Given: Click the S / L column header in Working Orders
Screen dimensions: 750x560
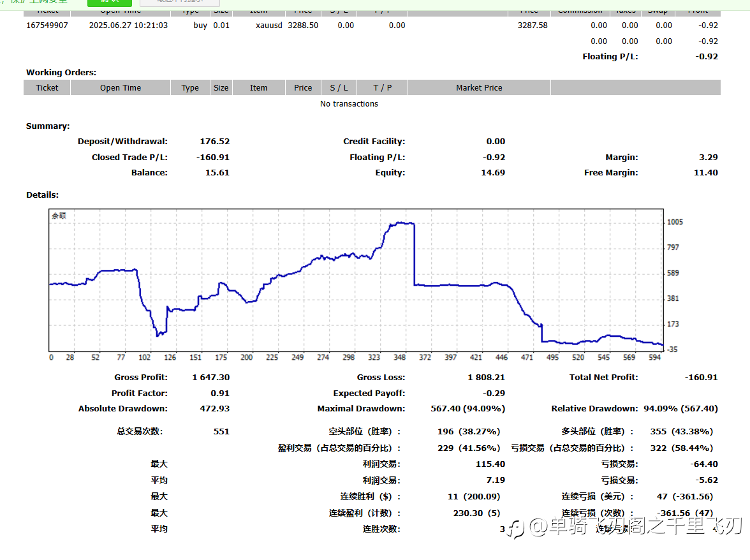Looking at the screenshot, I should pos(339,87).
